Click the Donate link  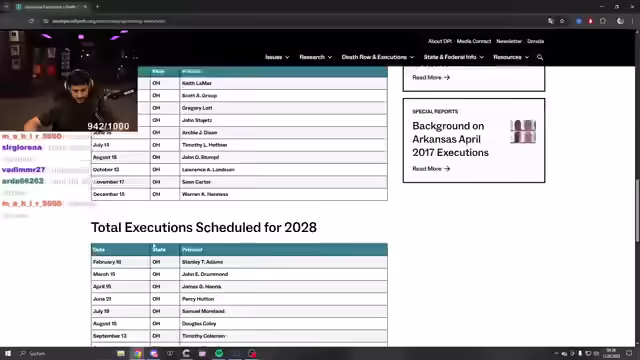536,41
